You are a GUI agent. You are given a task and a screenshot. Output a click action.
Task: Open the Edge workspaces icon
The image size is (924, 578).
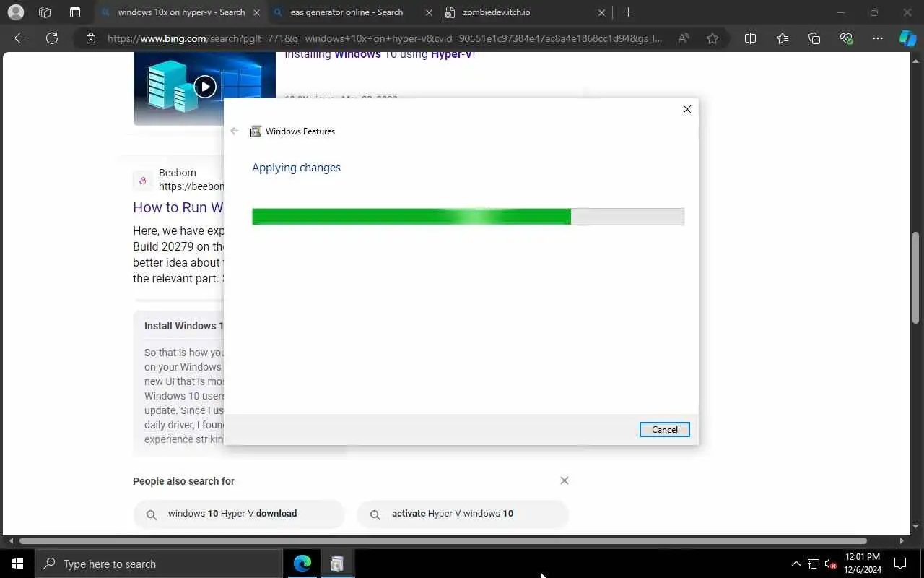(x=45, y=12)
